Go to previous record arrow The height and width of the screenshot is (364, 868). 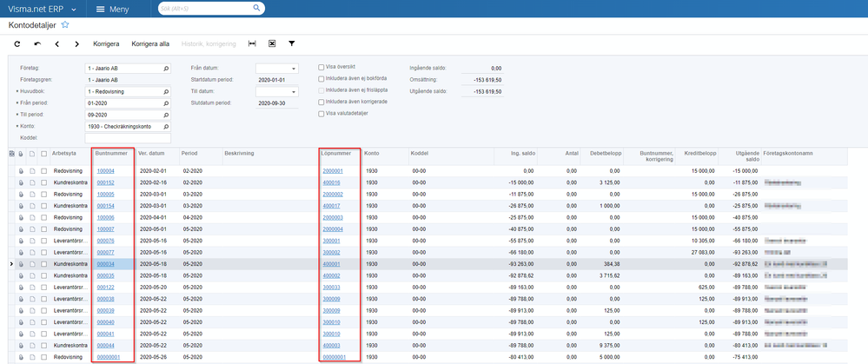[x=57, y=43]
